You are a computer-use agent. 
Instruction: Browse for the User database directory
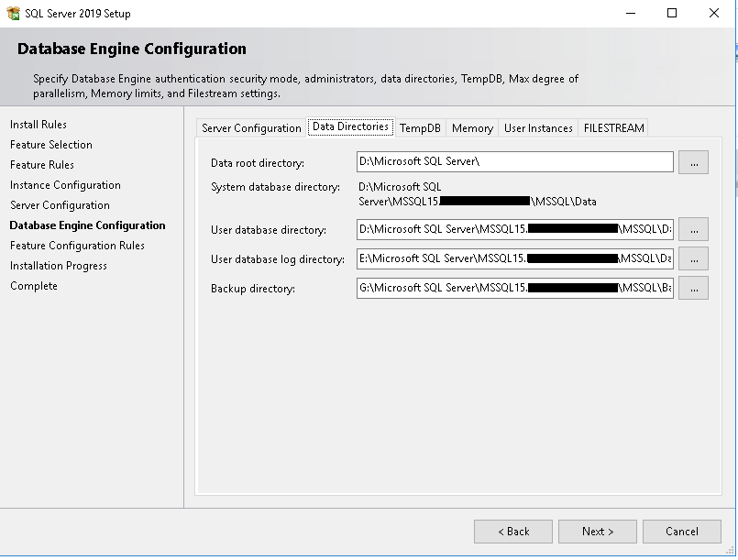click(693, 229)
